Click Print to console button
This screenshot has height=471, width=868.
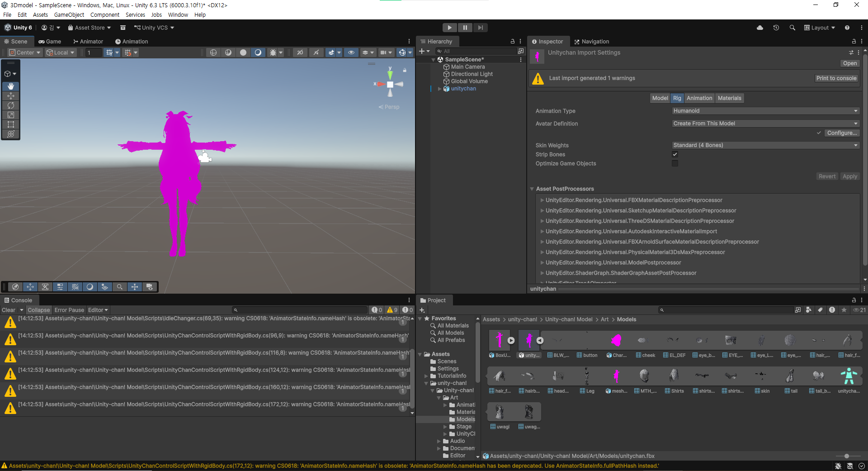pyautogui.click(x=836, y=78)
